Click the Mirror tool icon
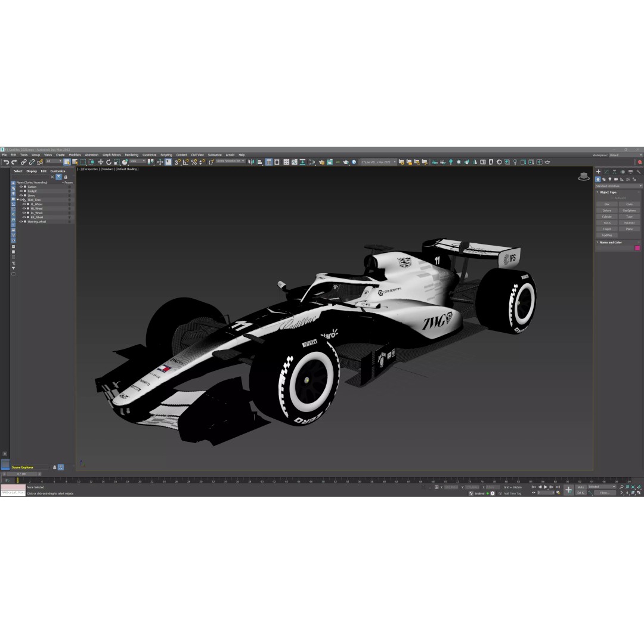 point(251,162)
